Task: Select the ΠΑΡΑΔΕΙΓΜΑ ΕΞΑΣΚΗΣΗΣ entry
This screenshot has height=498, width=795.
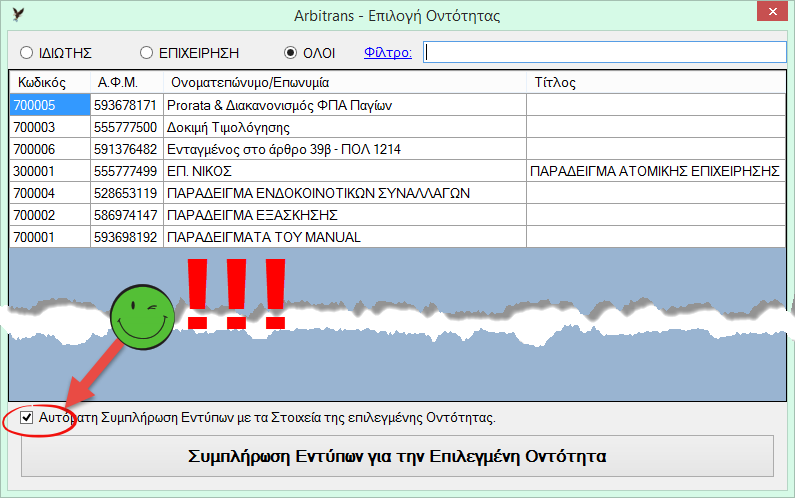Action: pyautogui.click(x=345, y=216)
